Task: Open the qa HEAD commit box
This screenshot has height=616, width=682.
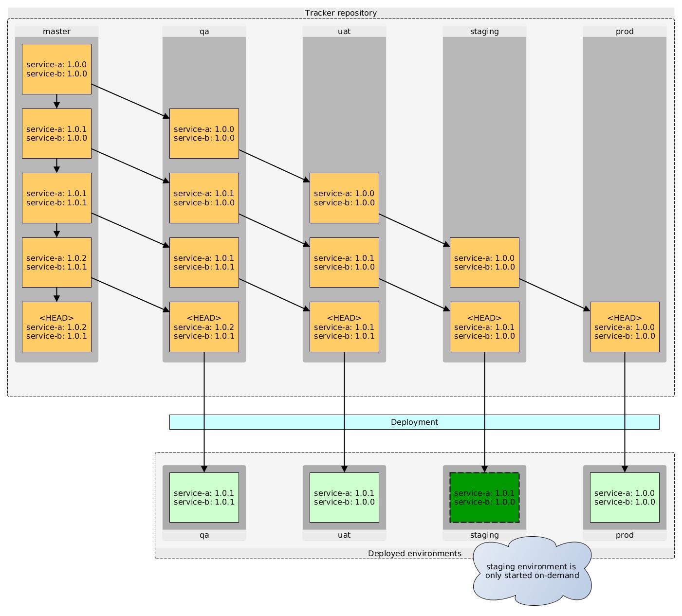Action: click(x=204, y=326)
